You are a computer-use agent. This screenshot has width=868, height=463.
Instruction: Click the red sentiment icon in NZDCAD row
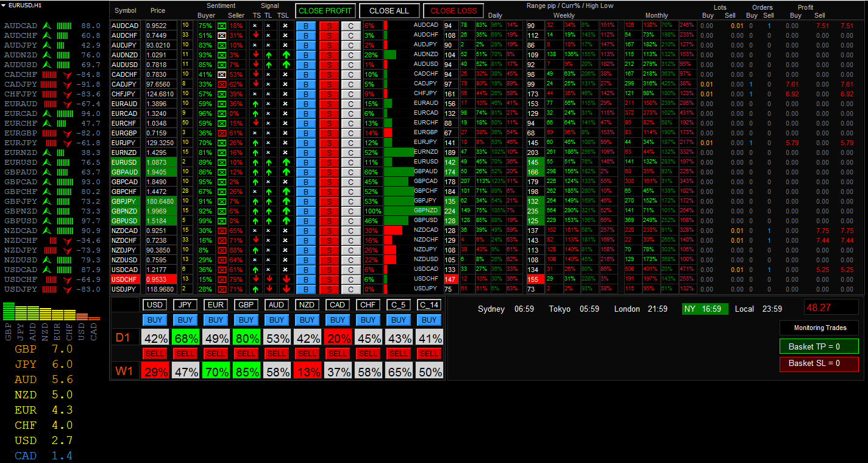point(222,231)
